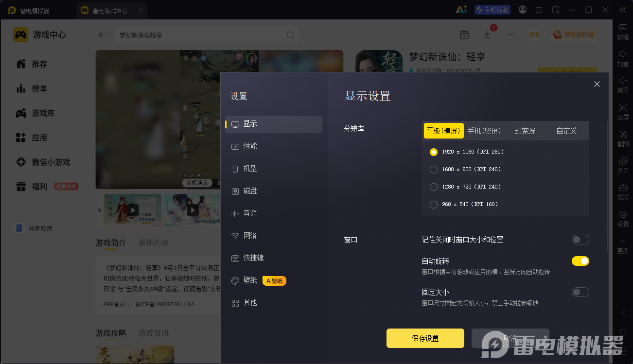Click 安装 APK install icon

tap(623, 191)
